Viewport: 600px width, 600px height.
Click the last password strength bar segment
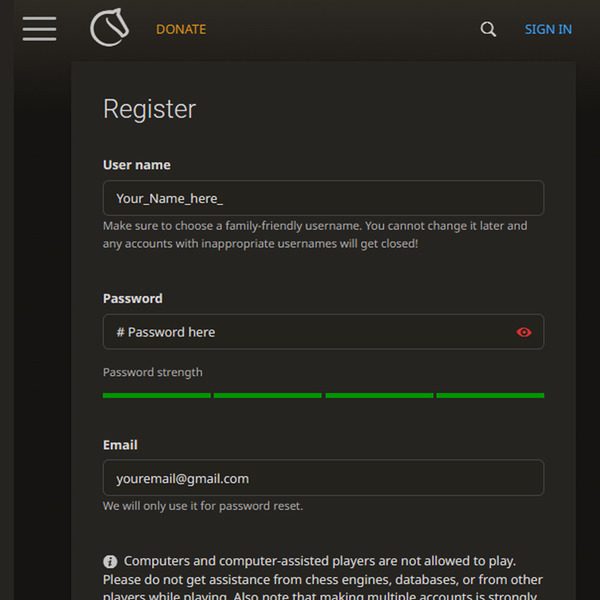click(490, 395)
